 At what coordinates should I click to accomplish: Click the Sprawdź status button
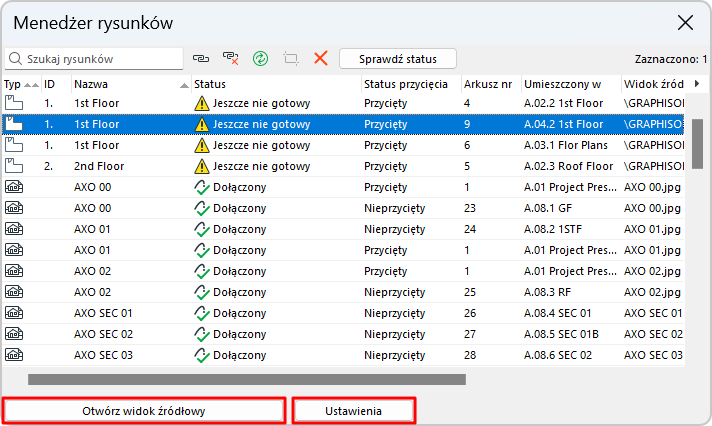(x=397, y=59)
